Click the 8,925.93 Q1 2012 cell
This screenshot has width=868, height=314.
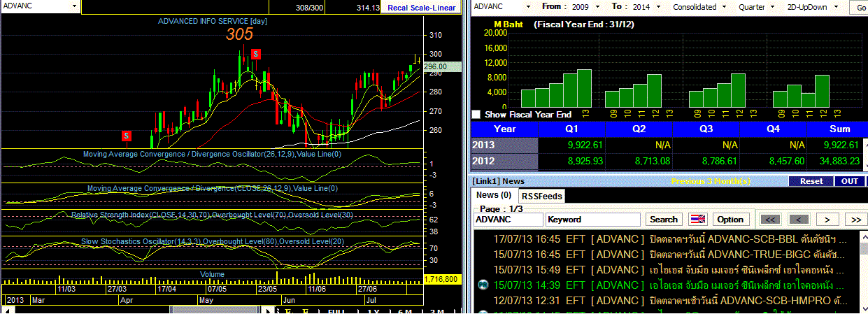click(571, 161)
